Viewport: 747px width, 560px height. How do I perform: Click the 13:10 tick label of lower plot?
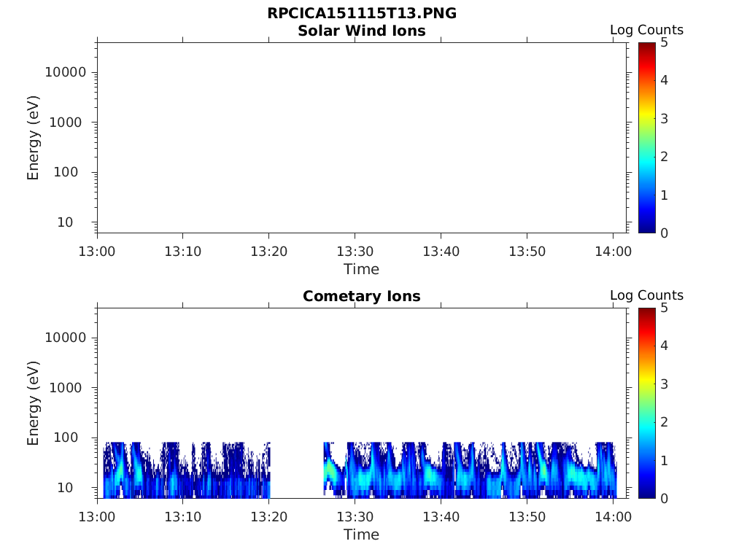point(183,517)
